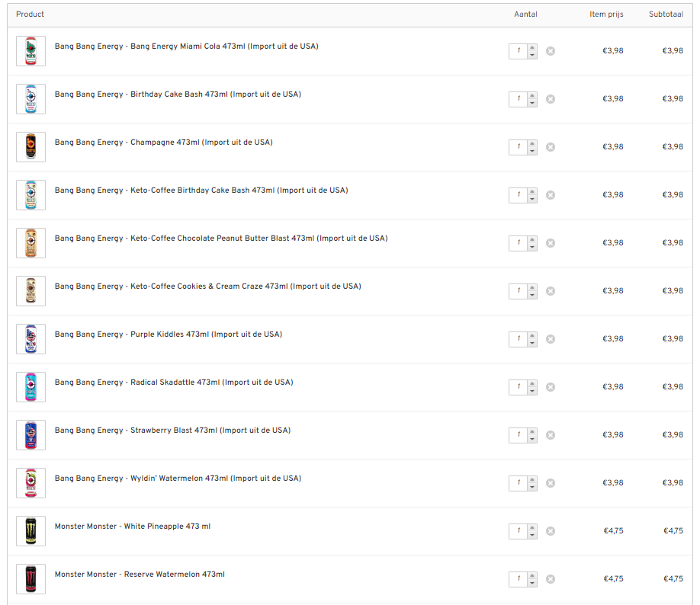Delete Monster Reserve Watermelon item
Viewport: 700px width, 605px height.
pos(551,579)
